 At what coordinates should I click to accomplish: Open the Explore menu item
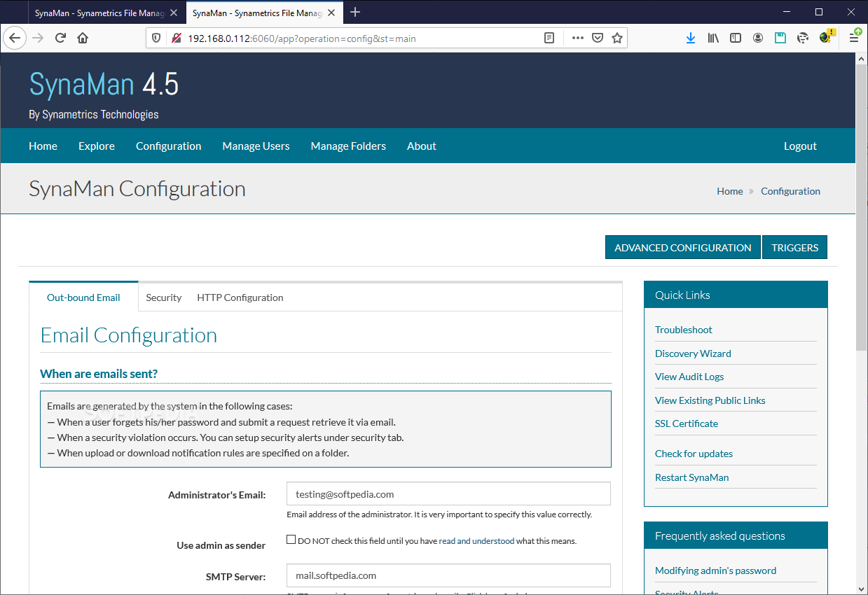pos(97,146)
